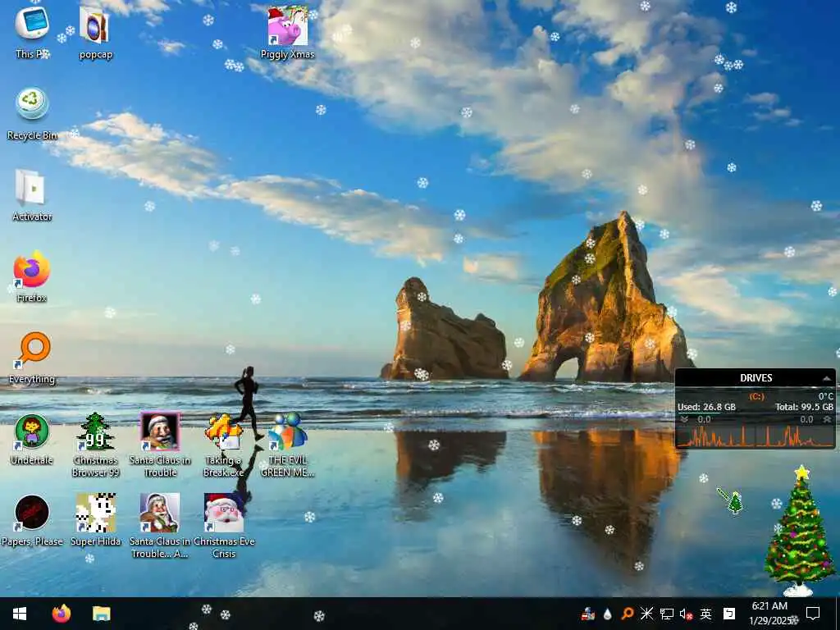Select the This PC desktop icon
Image resolution: width=840 pixels, height=630 pixels.
point(32,31)
